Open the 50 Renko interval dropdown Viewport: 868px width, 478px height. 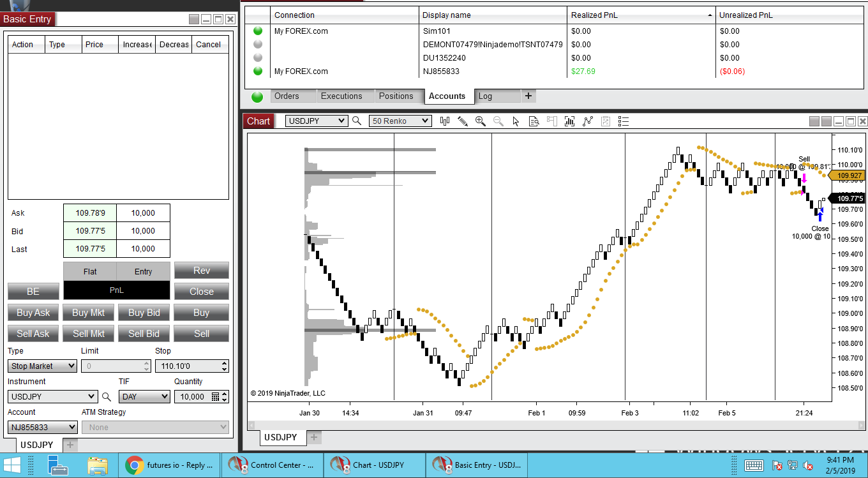[x=400, y=121]
